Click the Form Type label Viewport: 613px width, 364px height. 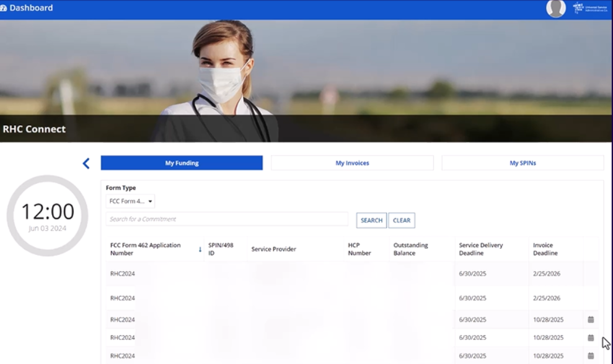click(121, 188)
